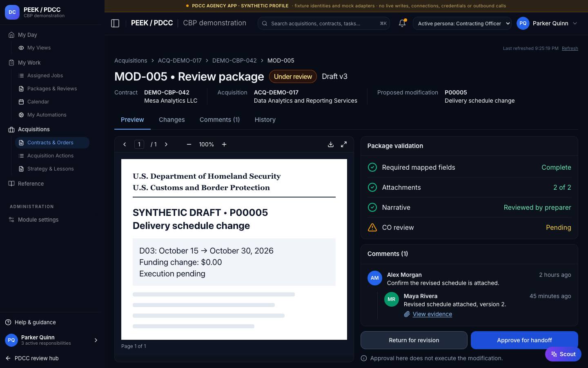Open Module settings
The image size is (588, 368).
[38, 220]
